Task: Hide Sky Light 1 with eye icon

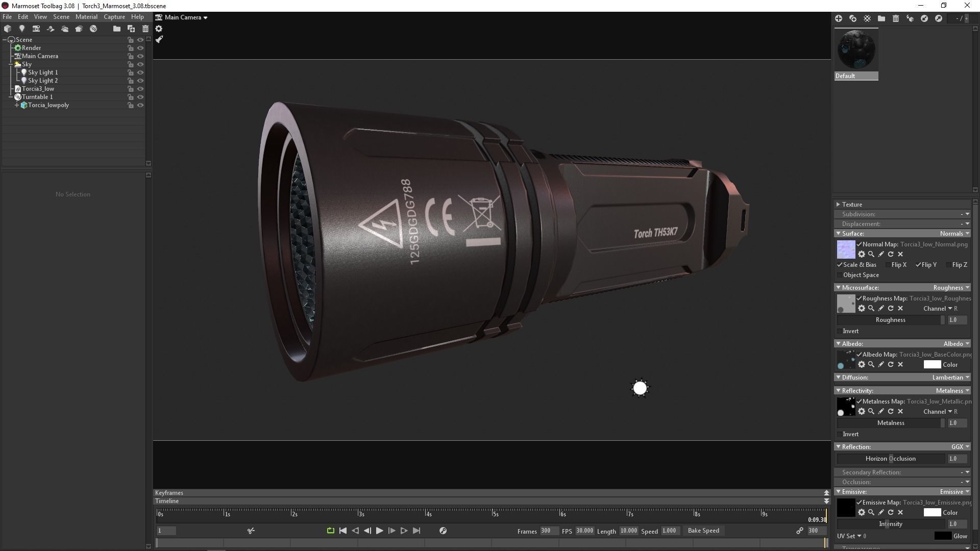Action: pyautogui.click(x=140, y=72)
